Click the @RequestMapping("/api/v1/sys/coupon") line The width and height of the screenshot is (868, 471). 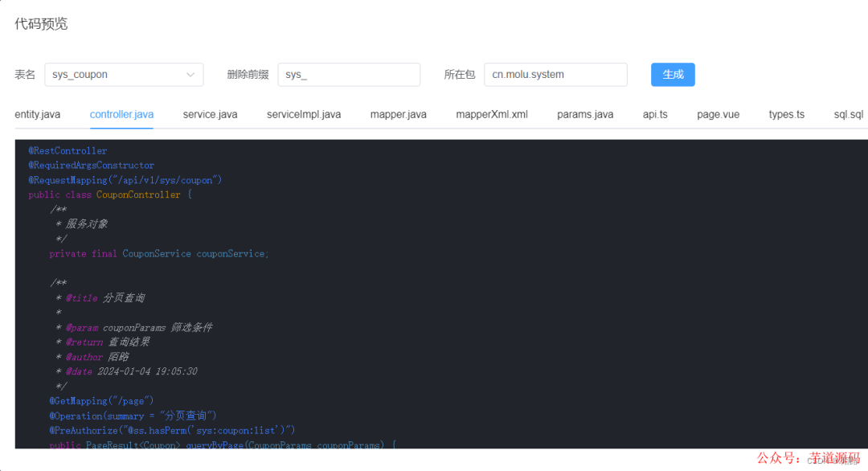[x=125, y=180]
